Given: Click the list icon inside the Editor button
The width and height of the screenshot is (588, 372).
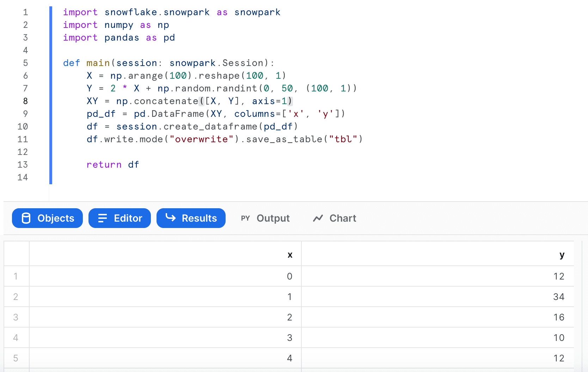Looking at the screenshot, I should coord(102,218).
